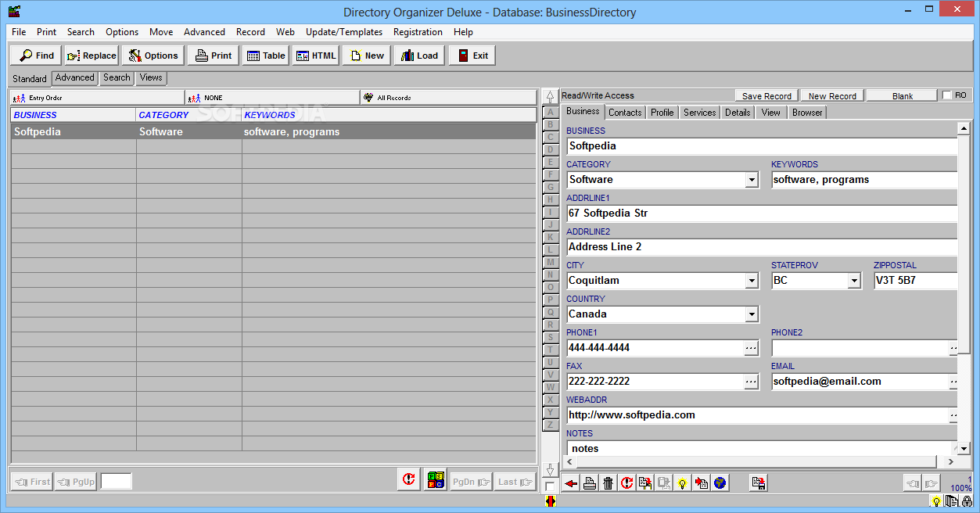Expand the COUNTRY dropdown arrow
The width and height of the screenshot is (980, 513).
(752, 314)
